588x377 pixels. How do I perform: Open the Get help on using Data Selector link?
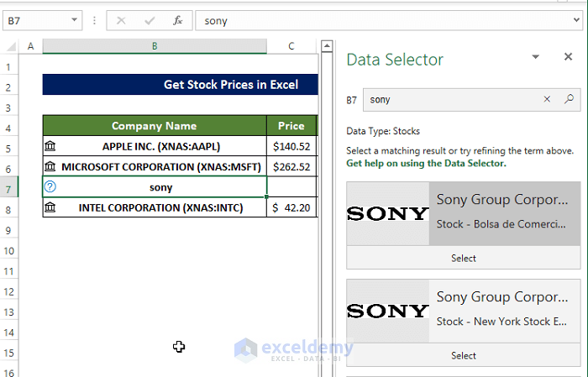pos(426,164)
